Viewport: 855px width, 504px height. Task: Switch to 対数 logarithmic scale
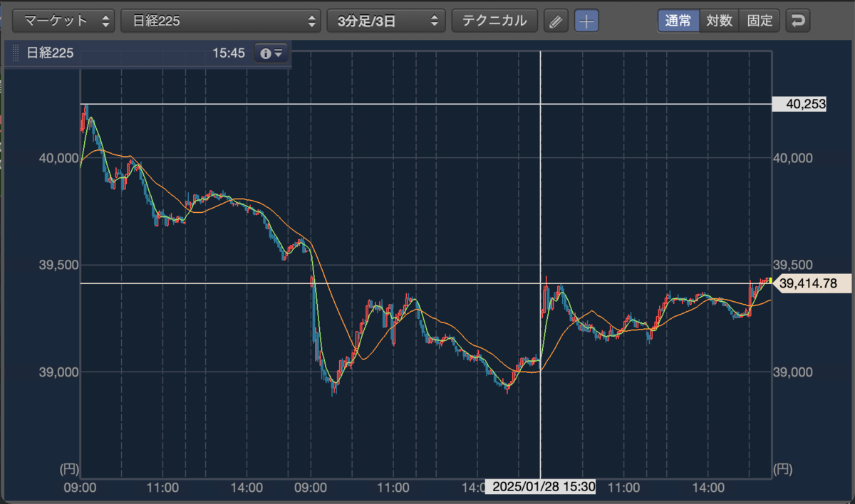click(x=720, y=21)
